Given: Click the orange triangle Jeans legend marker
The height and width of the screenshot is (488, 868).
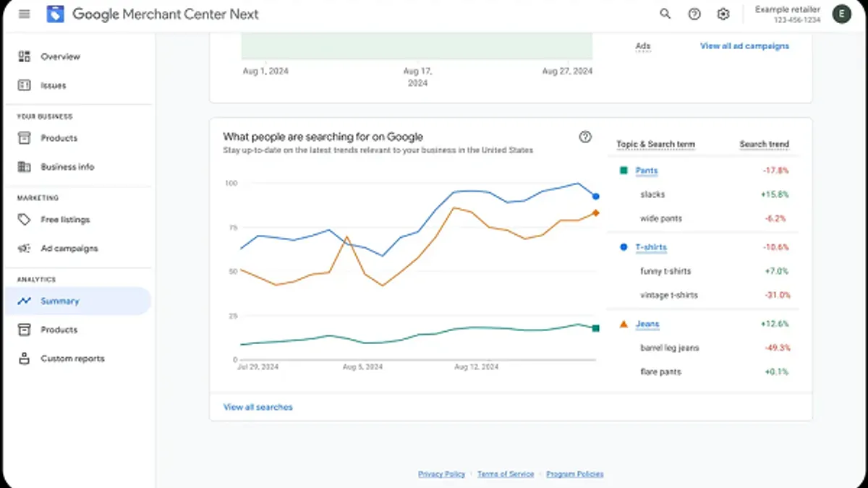Looking at the screenshot, I should tap(624, 324).
